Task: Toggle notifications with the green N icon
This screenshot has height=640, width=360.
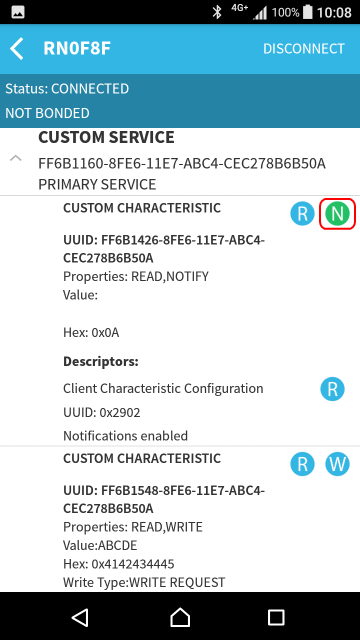Action: click(337, 213)
